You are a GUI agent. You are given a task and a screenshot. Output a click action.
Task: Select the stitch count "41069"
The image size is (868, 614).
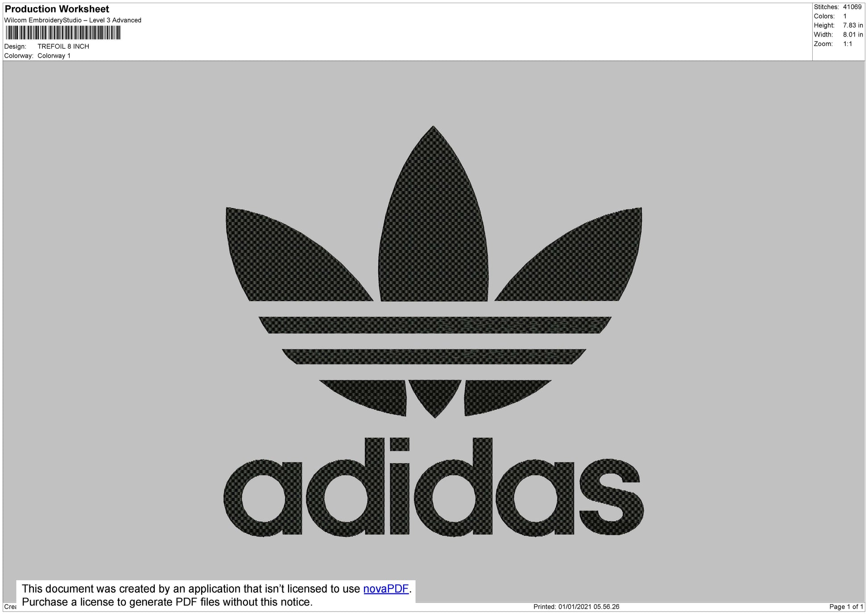[852, 7]
